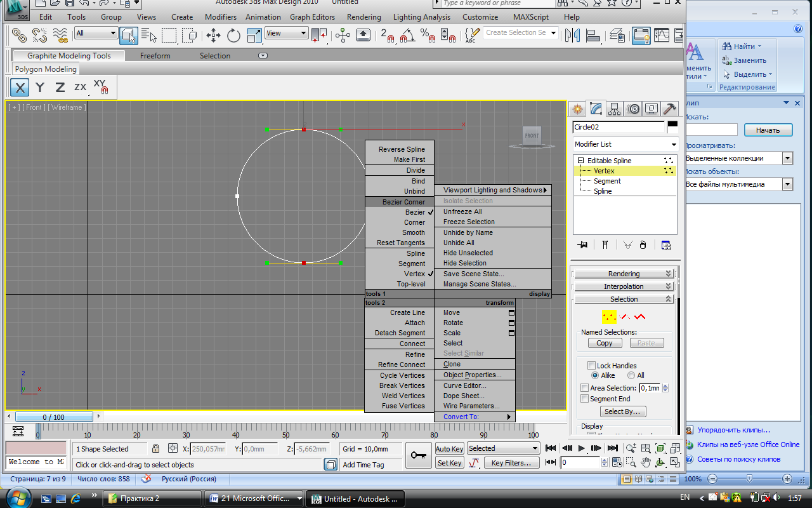
Task: Click the Set Keys large key button
Action: tap(418, 455)
